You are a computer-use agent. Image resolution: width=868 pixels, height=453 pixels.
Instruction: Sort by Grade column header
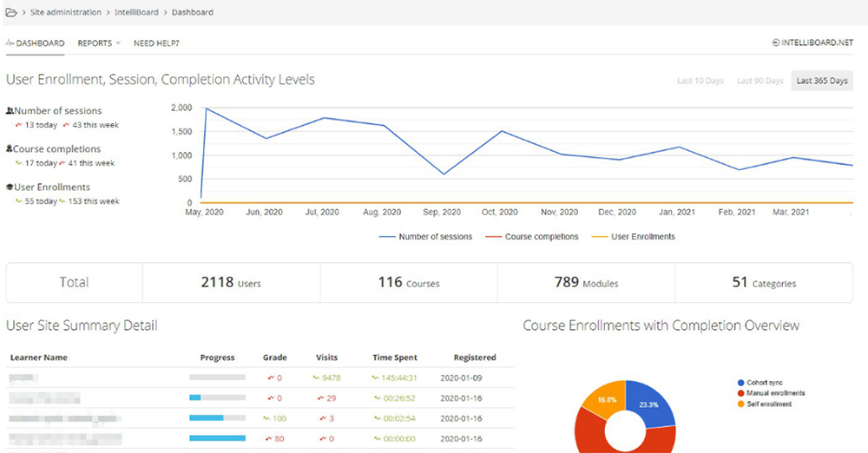[275, 358]
